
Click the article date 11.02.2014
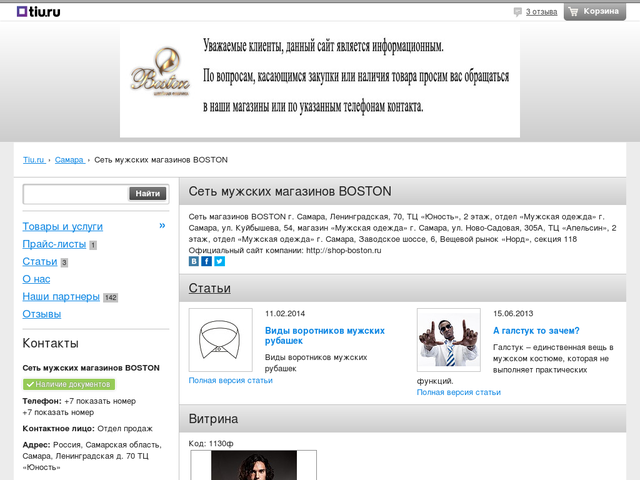285,313
